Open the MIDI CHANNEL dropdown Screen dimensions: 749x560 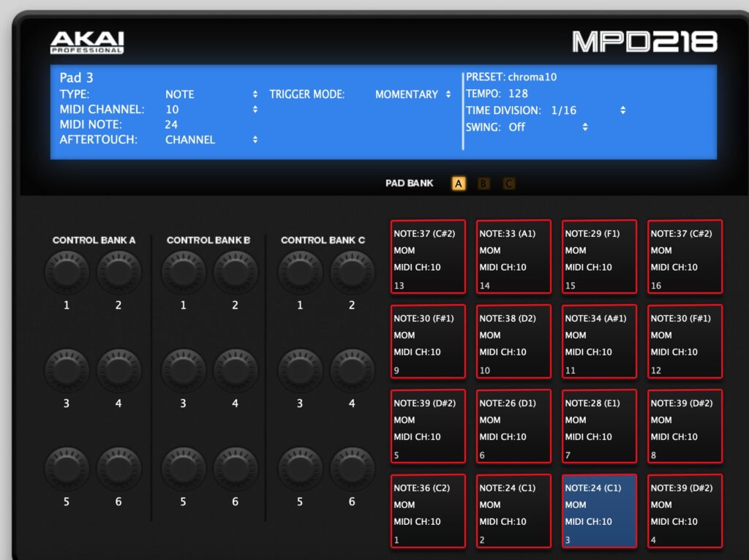click(211, 110)
